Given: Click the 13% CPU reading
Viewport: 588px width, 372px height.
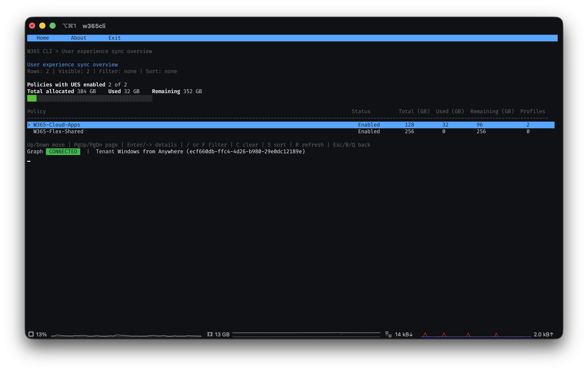Looking at the screenshot, I should point(41,334).
